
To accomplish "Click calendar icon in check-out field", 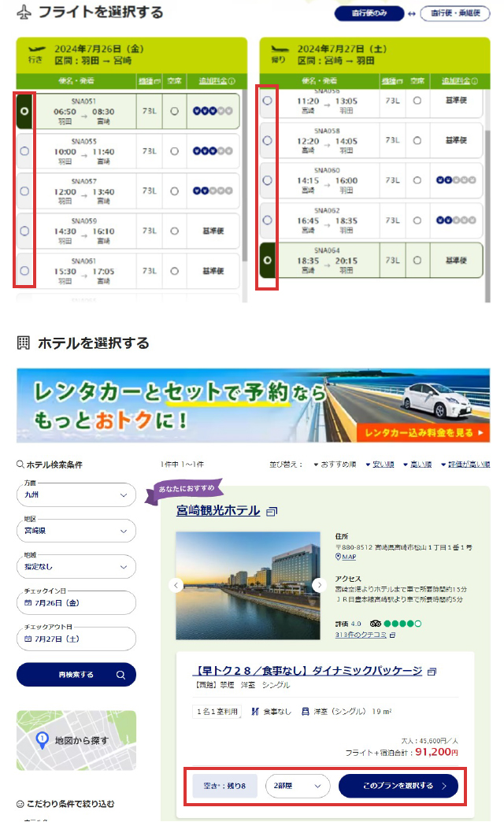I will click(x=28, y=639).
